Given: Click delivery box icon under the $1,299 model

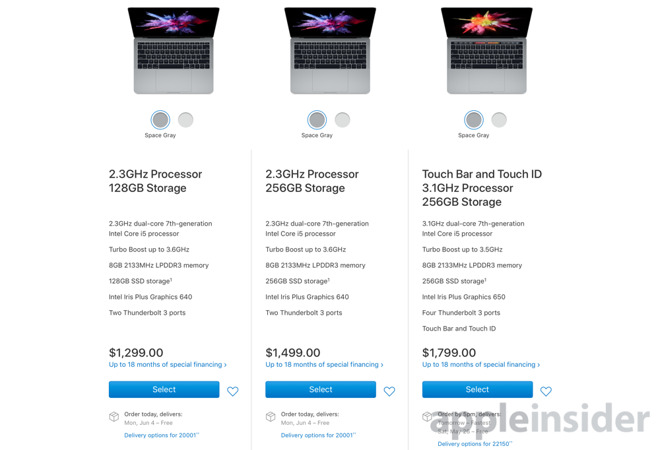Looking at the screenshot, I should click(x=114, y=416).
